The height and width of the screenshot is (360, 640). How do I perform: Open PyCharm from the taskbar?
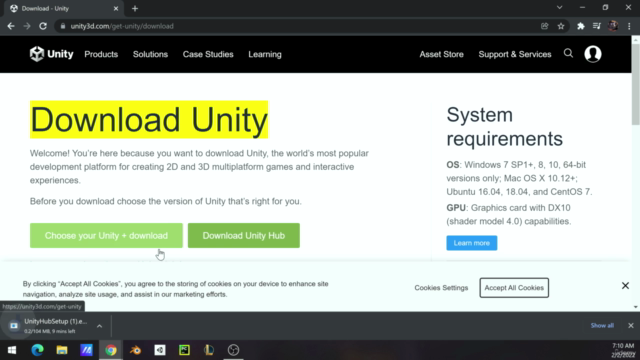(x=184, y=350)
